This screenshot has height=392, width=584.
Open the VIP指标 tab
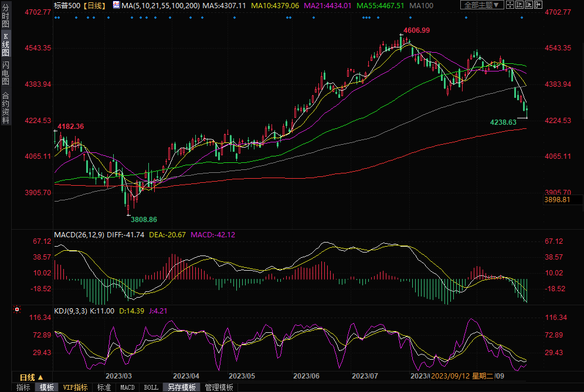coord(76,387)
